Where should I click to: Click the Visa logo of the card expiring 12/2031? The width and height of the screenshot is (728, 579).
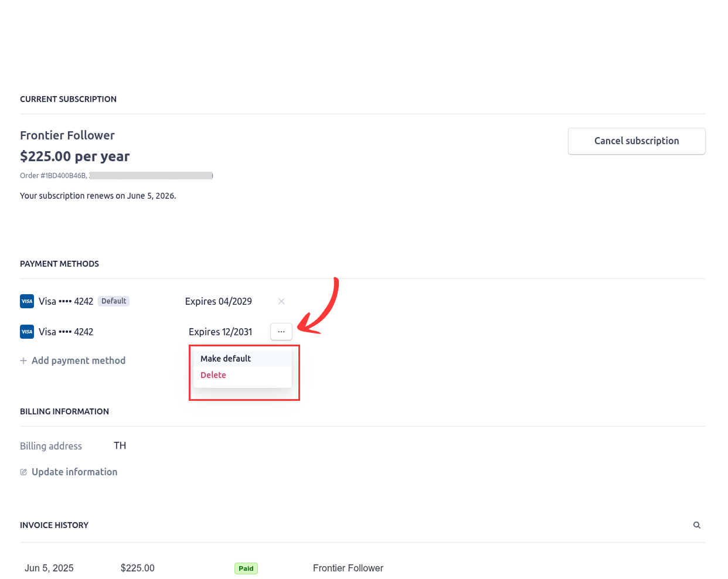(27, 332)
